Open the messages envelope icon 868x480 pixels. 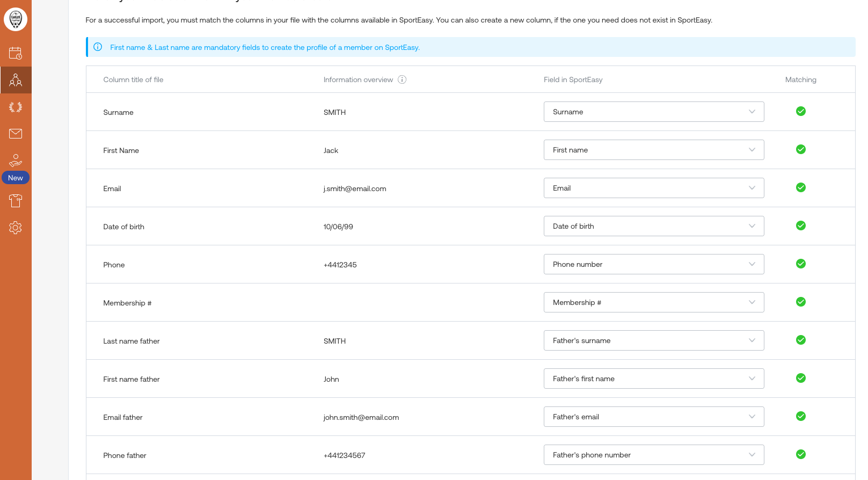tap(16, 134)
